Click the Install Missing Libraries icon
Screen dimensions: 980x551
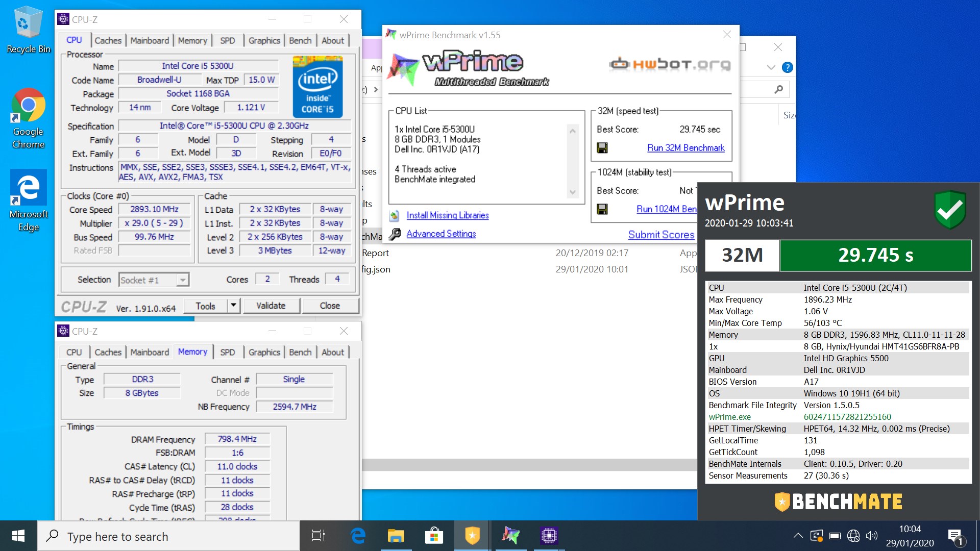click(394, 215)
